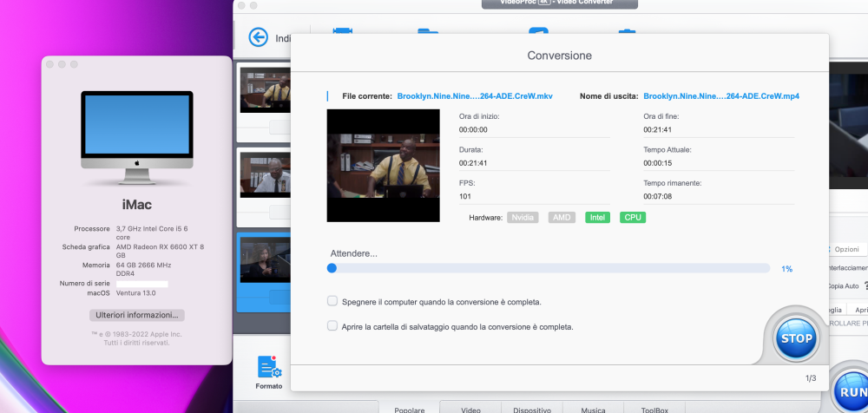Click the green Intel hardware badge

[x=597, y=218]
